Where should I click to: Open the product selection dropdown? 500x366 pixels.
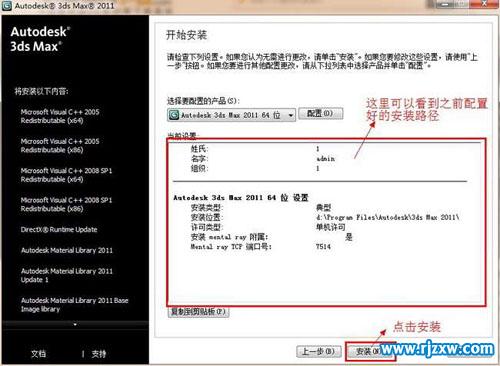(x=231, y=115)
